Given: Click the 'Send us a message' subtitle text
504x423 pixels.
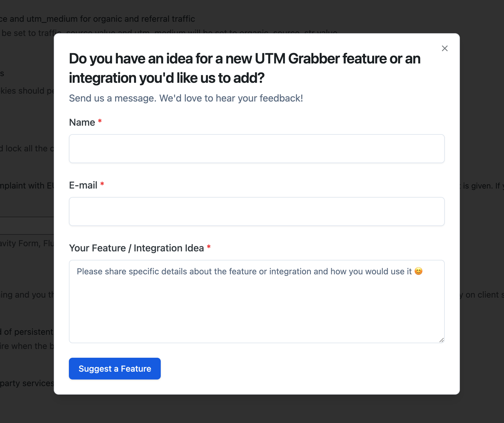Looking at the screenshot, I should [x=186, y=98].
